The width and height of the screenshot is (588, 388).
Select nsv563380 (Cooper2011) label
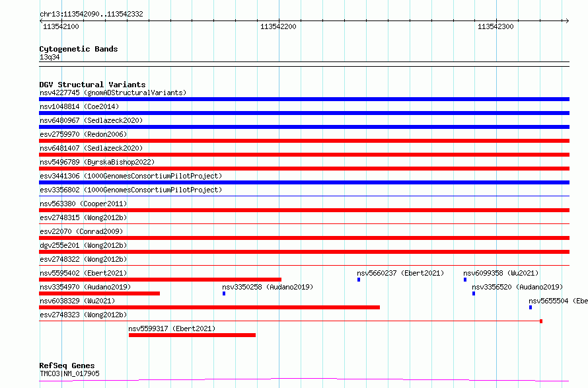point(83,204)
